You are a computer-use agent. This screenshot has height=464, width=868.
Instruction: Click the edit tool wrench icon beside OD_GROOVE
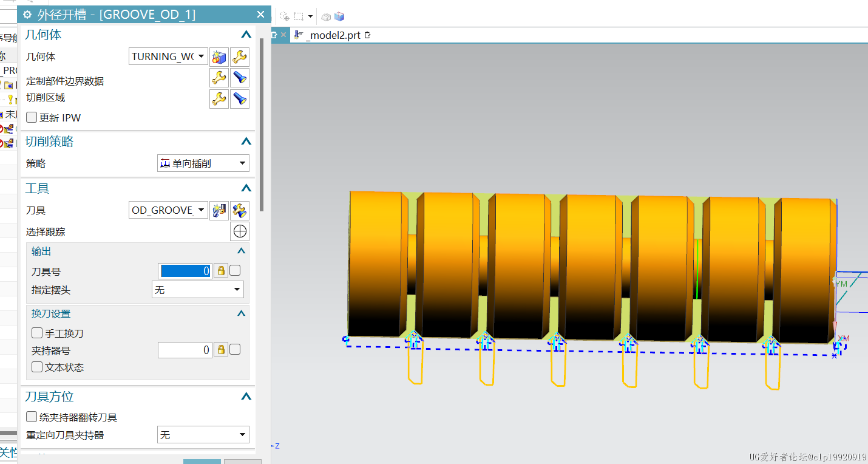tap(240, 211)
